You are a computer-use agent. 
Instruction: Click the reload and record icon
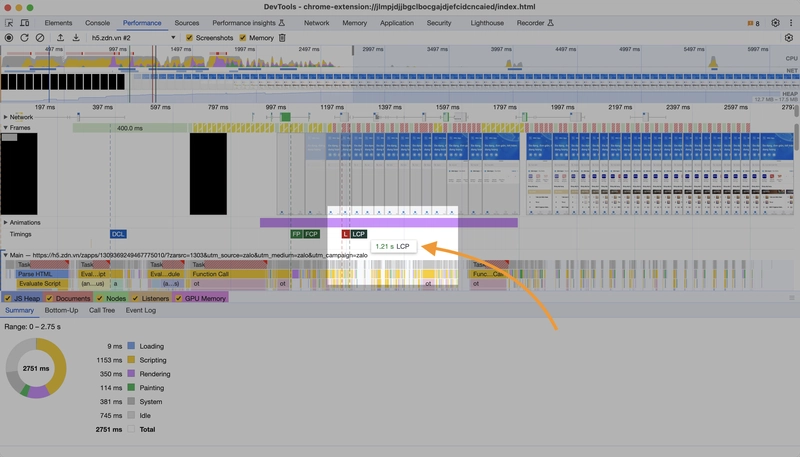pyautogui.click(x=24, y=38)
